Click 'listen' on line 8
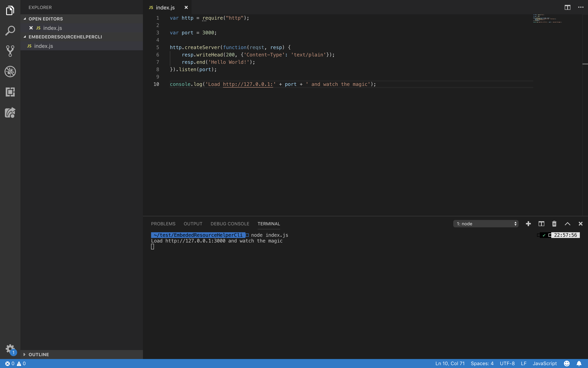Image resolution: width=588 pixels, height=368 pixels. (x=188, y=69)
